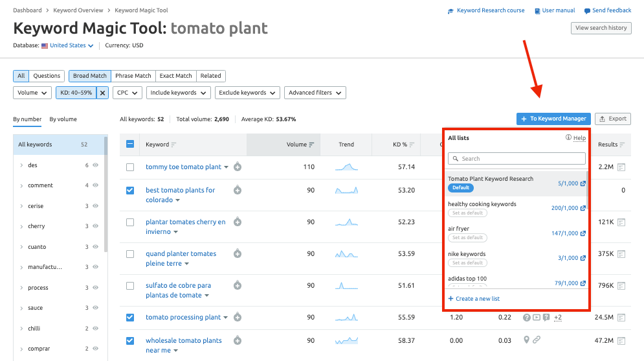Sort by KD % column sort icon
The width and height of the screenshot is (644, 361).
tap(412, 145)
